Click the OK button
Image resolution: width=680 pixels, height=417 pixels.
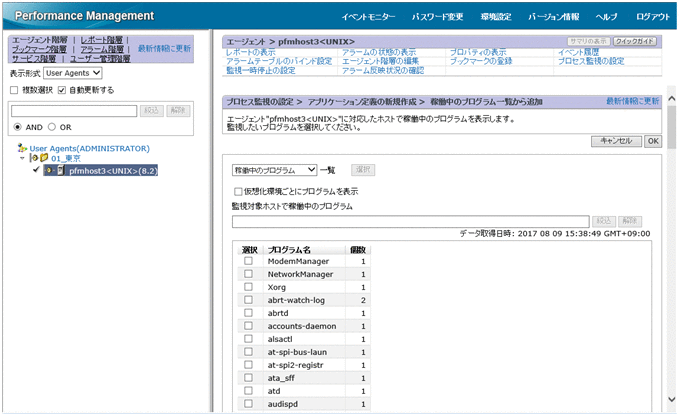pos(653,141)
